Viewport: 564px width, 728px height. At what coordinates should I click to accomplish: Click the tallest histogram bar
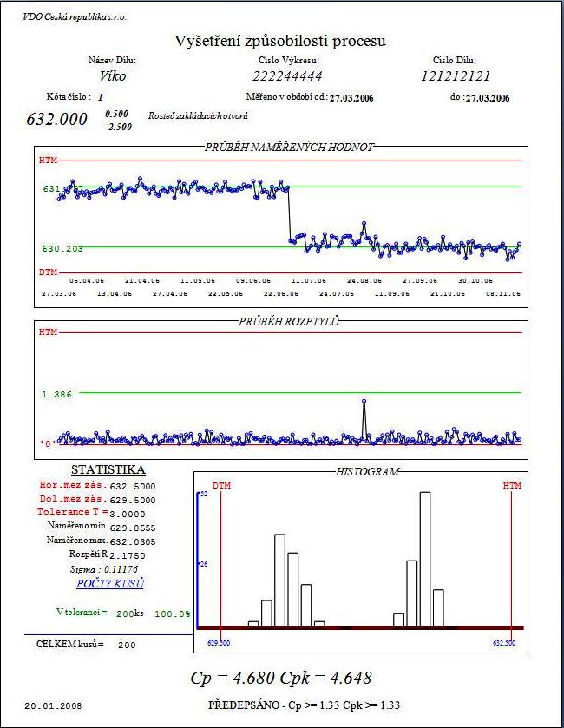(425, 560)
